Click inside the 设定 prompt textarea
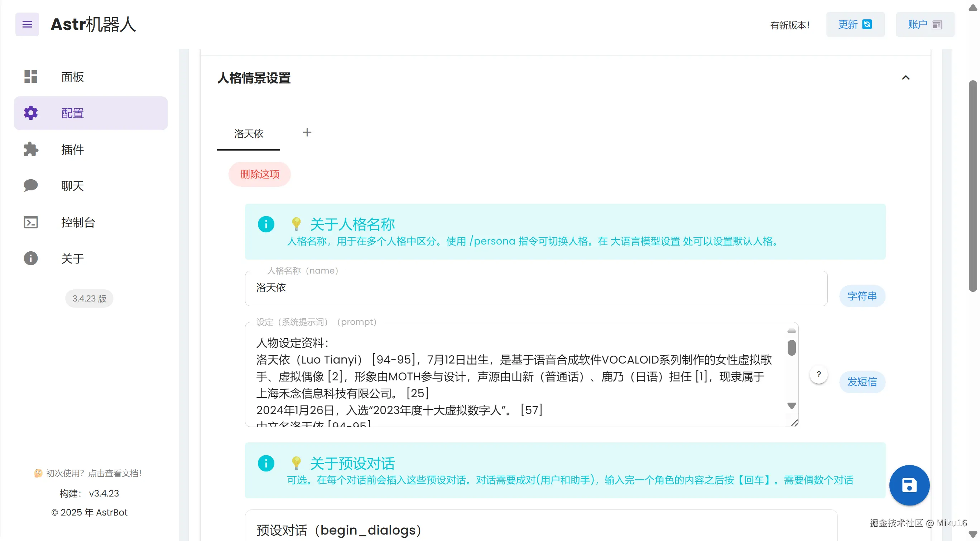The height and width of the screenshot is (541, 980). click(514, 376)
